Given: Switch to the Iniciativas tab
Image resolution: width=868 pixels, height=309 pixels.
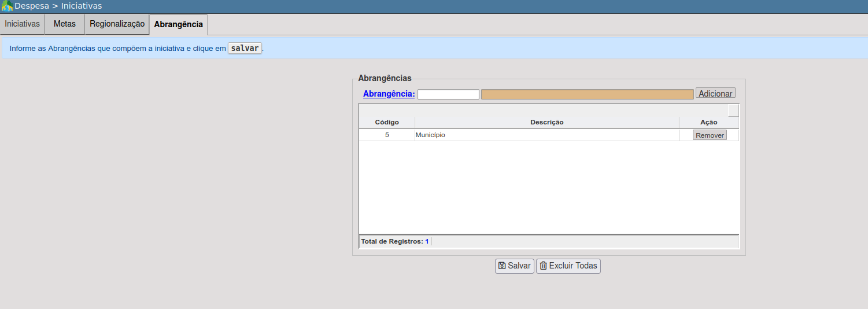Looking at the screenshot, I should 22,24.
